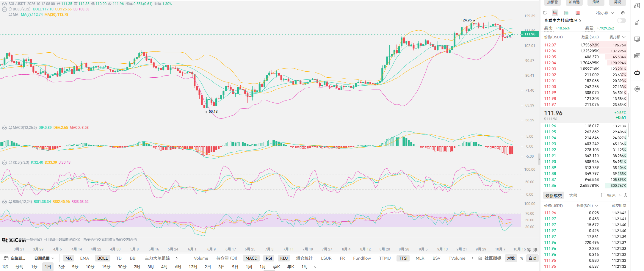Toggle the 查看主力挂单情况 switch
The width and height of the screenshot is (644, 271).
621,21
